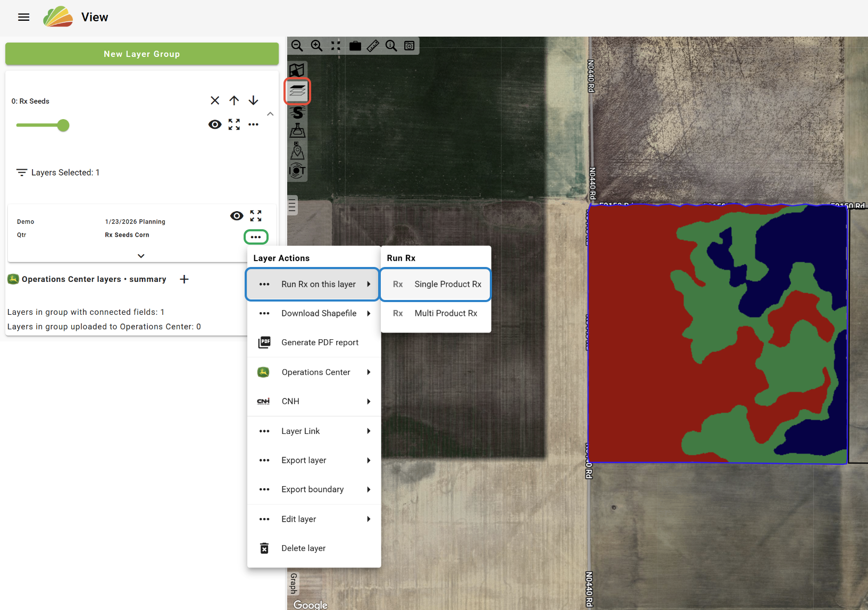Open the briefcase toolbox icon
Viewport: 868px width, 610px height.
(355, 46)
